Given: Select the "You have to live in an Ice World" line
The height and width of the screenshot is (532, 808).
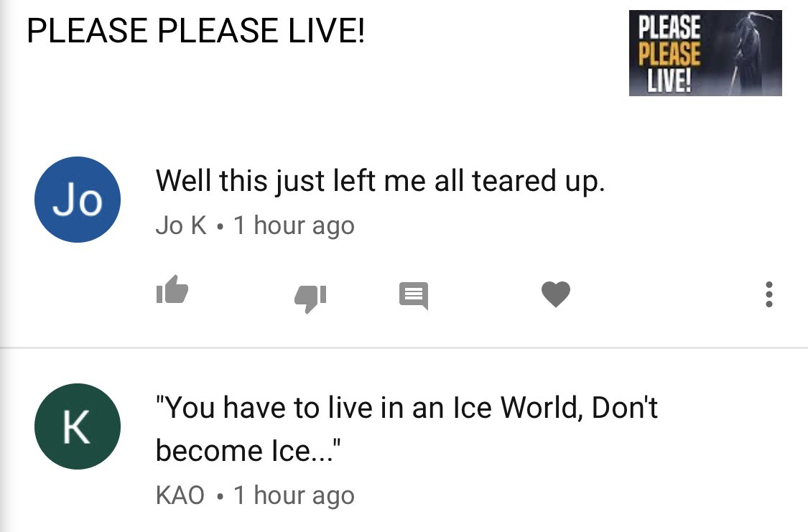Looking at the screenshot, I should click(x=407, y=407).
